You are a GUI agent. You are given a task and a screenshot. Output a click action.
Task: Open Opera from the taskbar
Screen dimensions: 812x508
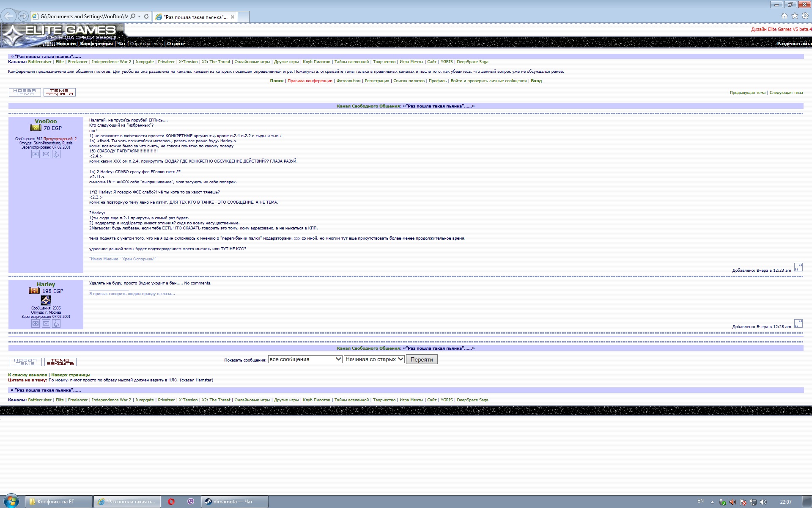point(171,502)
